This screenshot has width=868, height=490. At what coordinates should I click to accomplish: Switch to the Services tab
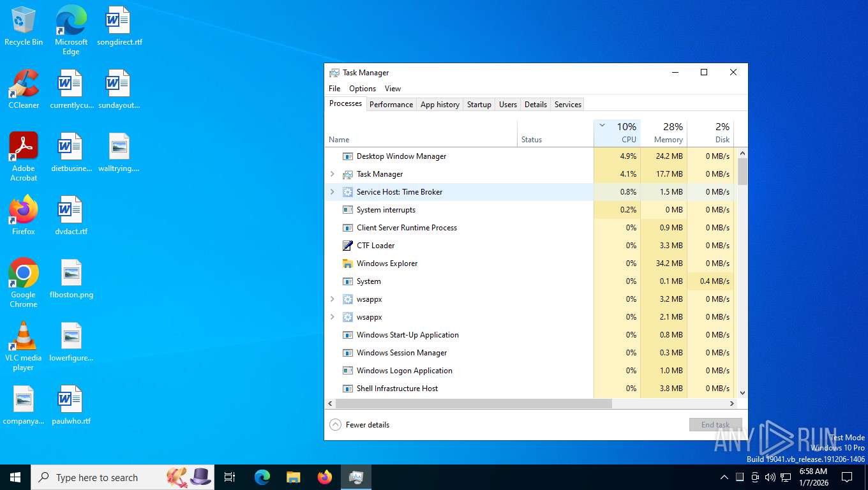(x=568, y=105)
